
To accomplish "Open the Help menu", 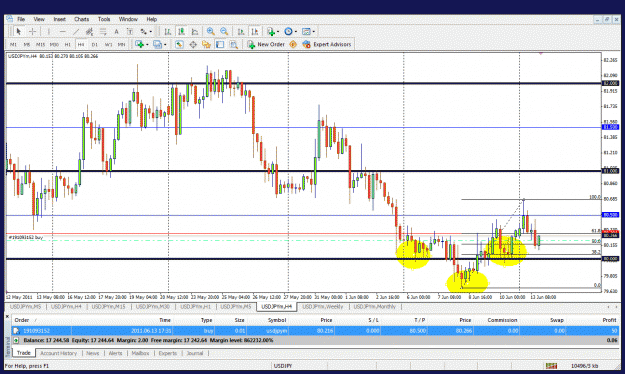I will [151, 19].
